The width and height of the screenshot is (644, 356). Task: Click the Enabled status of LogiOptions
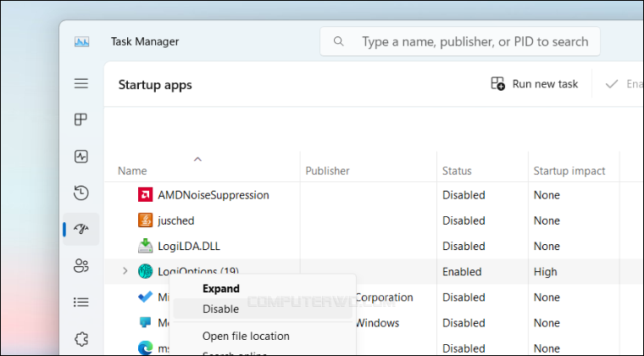pos(462,271)
